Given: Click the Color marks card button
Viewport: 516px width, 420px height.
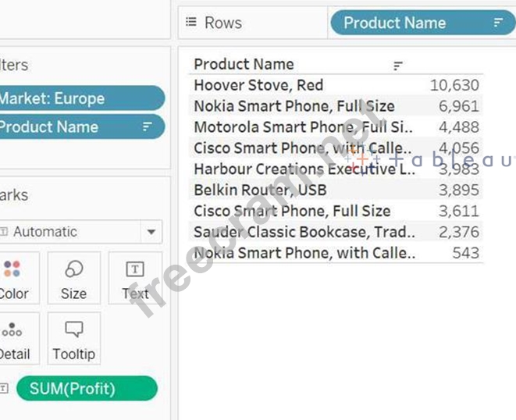Looking at the screenshot, I should [13, 278].
